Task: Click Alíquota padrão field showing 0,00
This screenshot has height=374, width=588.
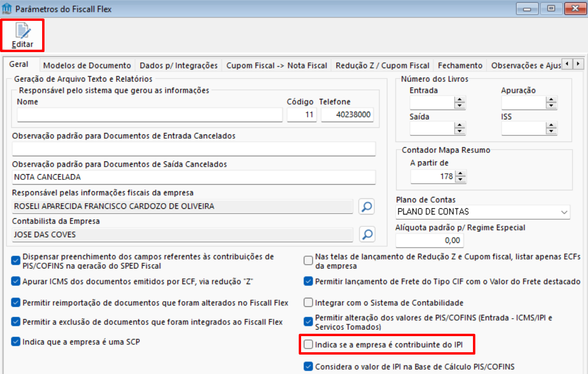Action: coord(429,240)
